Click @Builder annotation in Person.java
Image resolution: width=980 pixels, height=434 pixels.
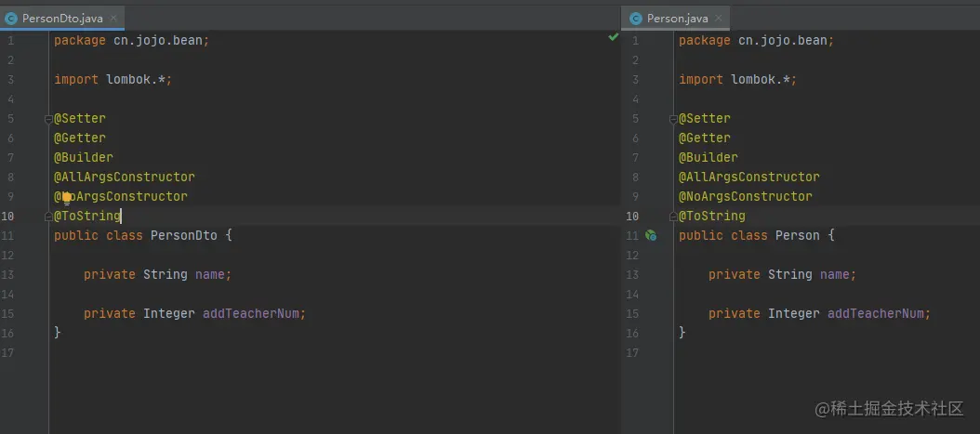coord(709,157)
